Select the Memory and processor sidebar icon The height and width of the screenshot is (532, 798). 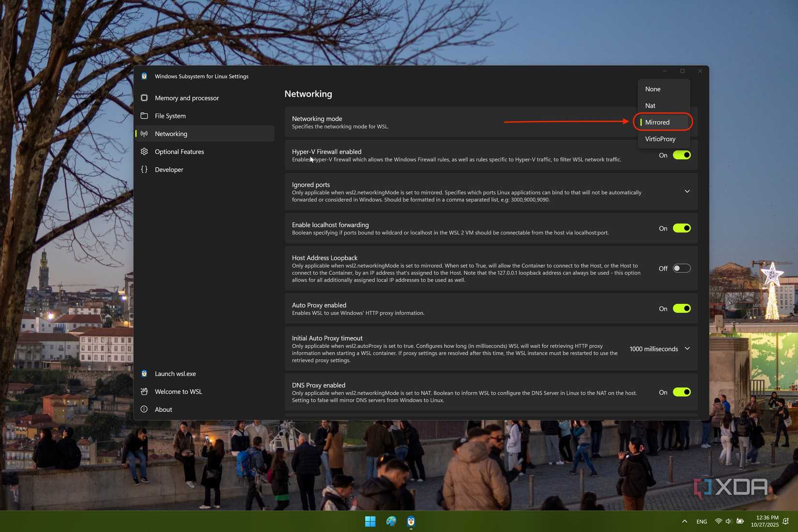pyautogui.click(x=144, y=98)
